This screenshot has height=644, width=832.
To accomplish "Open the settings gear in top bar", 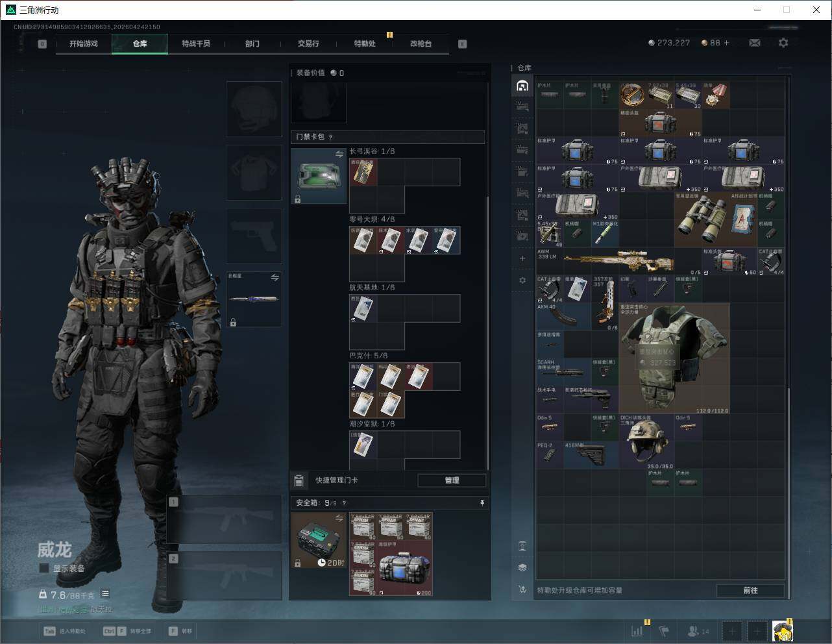I will pos(783,43).
